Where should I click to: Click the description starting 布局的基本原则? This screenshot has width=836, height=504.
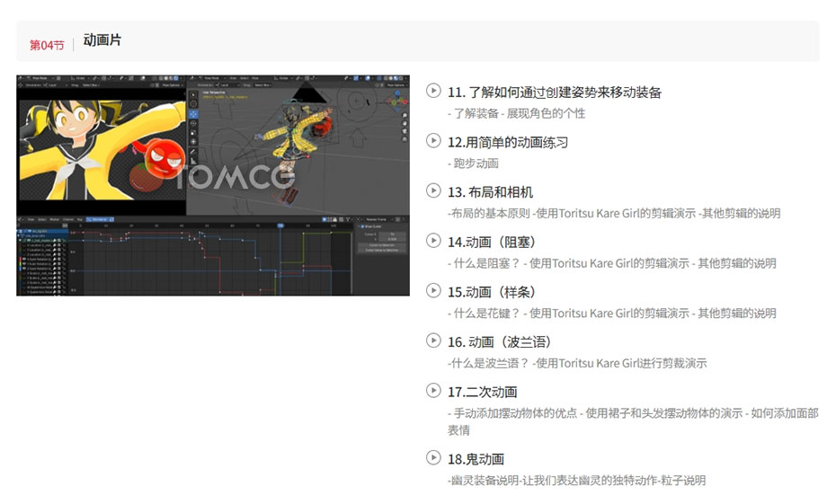pyautogui.click(x=614, y=214)
